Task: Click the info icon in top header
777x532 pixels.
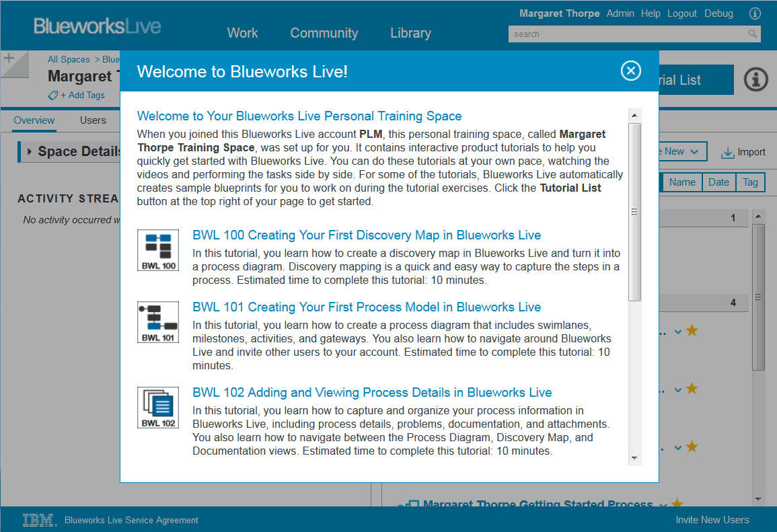Action: tap(755, 13)
